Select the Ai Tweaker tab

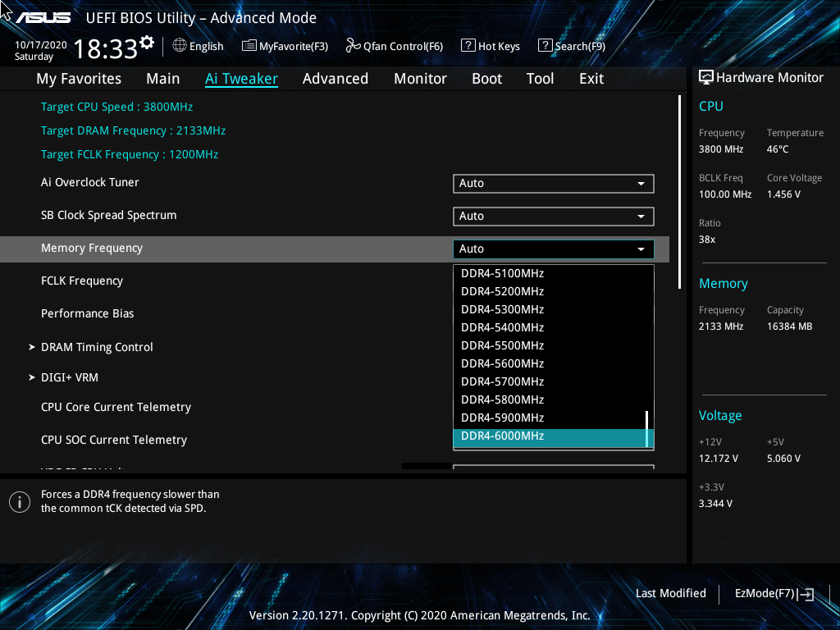tap(242, 79)
